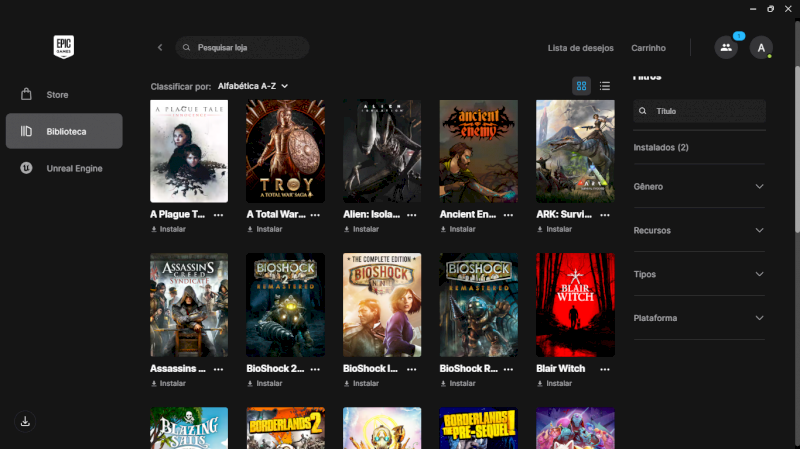Filter by Instalados (2)

(661, 147)
